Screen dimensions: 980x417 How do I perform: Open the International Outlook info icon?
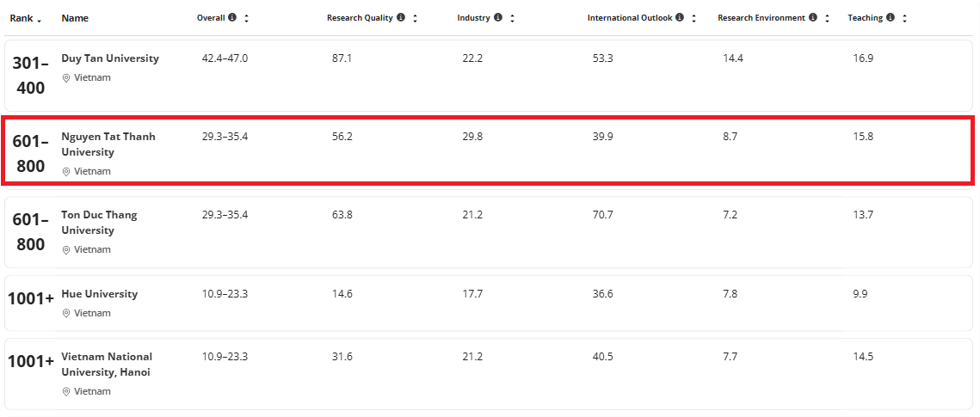[680, 18]
